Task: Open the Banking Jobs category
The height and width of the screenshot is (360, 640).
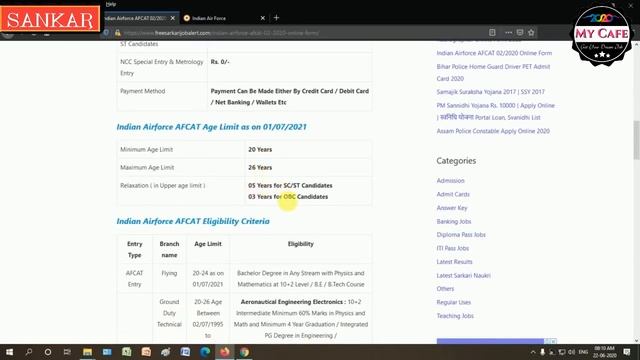Action: click(453, 221)
